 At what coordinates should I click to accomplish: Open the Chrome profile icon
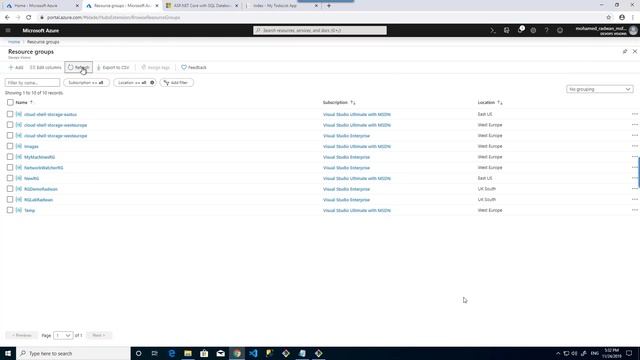coord(622,18)
